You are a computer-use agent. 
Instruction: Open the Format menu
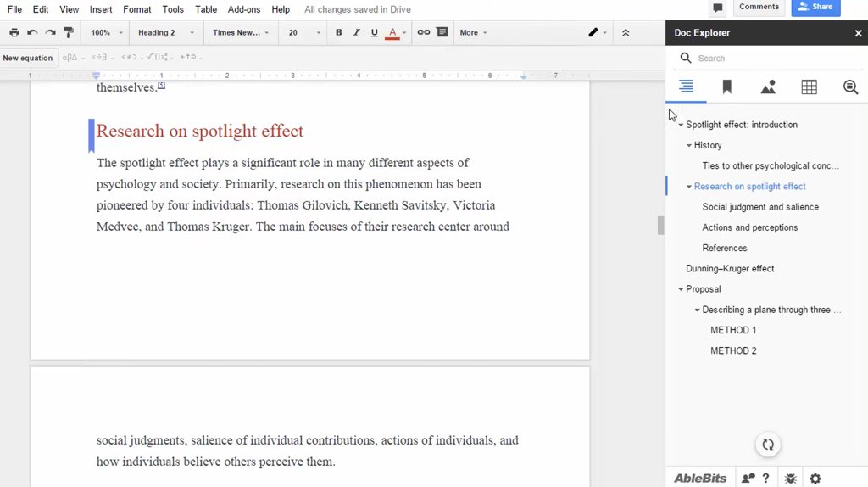point(136,9)
